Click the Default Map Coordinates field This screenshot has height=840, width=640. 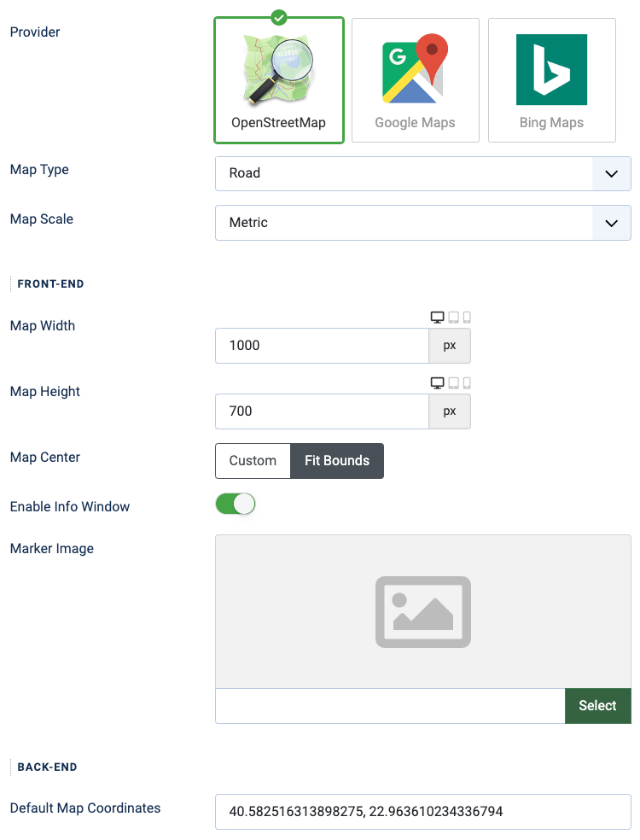pyautogui.click(x=423, y=812)
